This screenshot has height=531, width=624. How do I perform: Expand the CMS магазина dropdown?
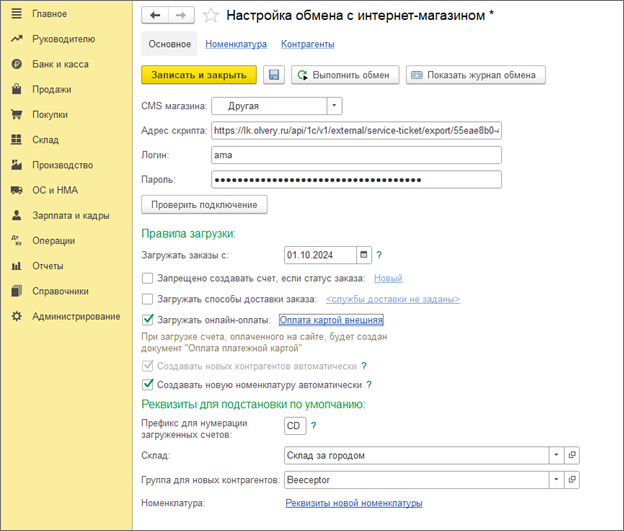coord(334,105)
